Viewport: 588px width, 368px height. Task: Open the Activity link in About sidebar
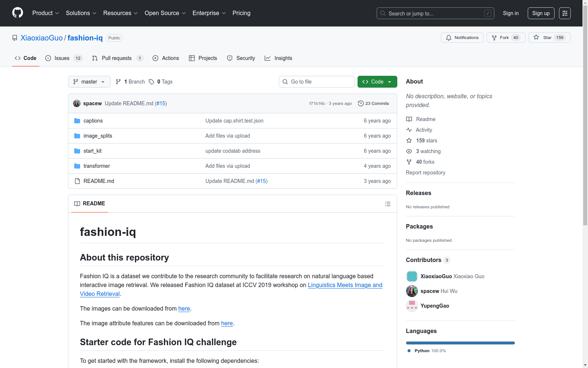pos(419,130)
